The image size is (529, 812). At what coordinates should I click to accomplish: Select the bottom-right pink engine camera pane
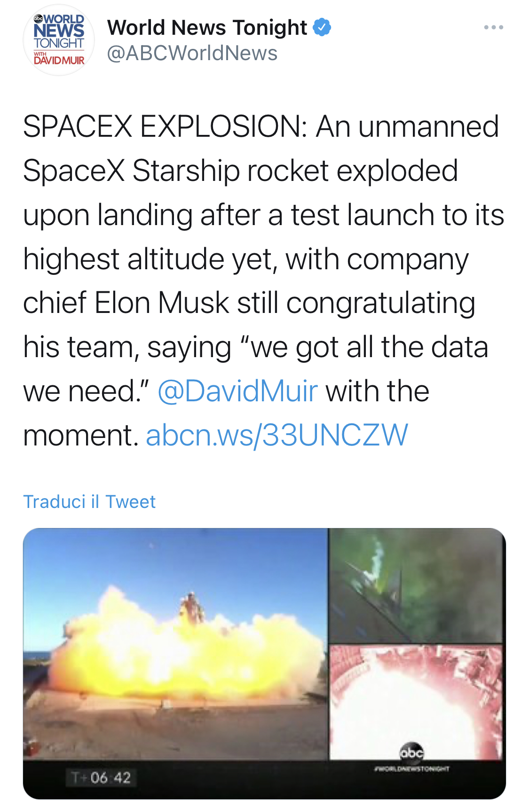pyautogui.click(x=417, y=702)
